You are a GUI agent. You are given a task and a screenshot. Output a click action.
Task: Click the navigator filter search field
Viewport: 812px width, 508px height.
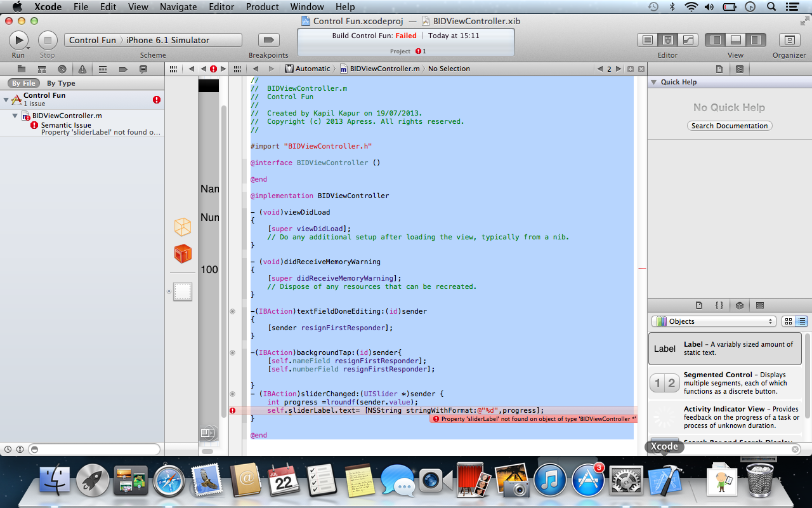pos(94,449)
